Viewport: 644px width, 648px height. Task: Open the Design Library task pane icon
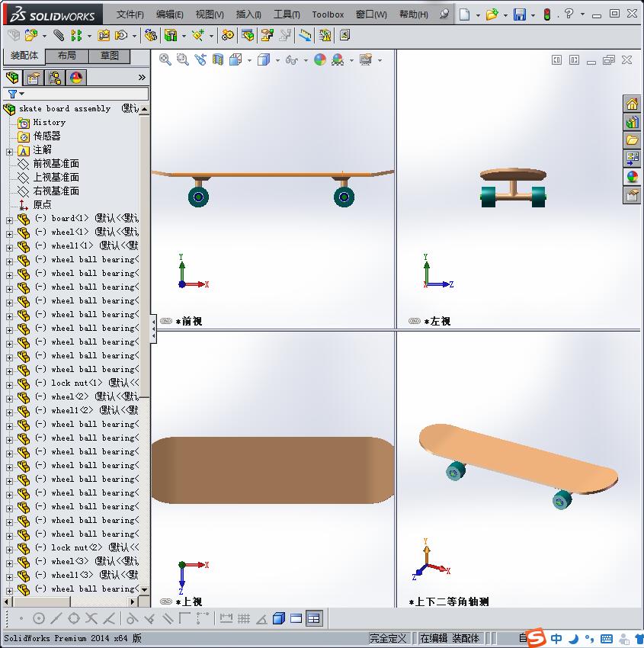coord(632,122)
